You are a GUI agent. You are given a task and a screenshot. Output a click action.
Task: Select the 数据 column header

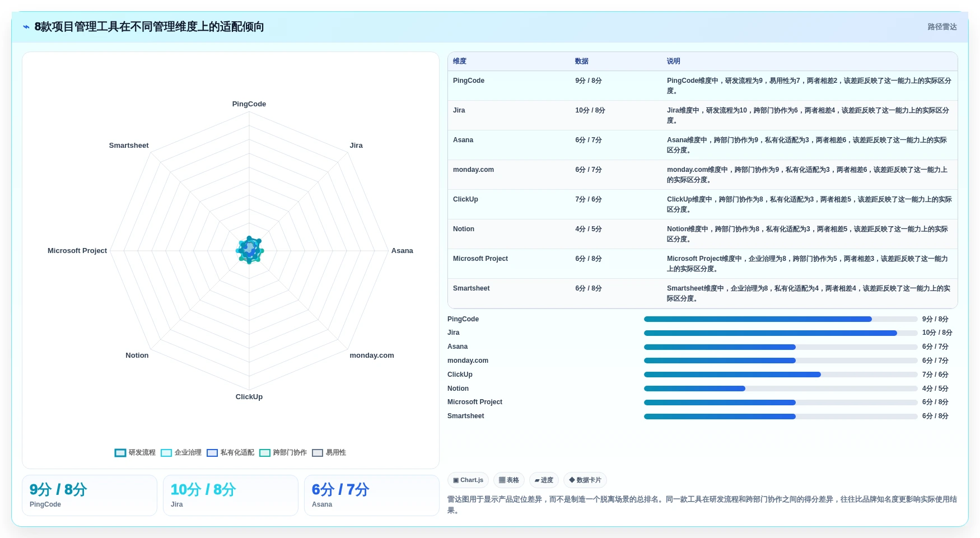coord(582,62)
